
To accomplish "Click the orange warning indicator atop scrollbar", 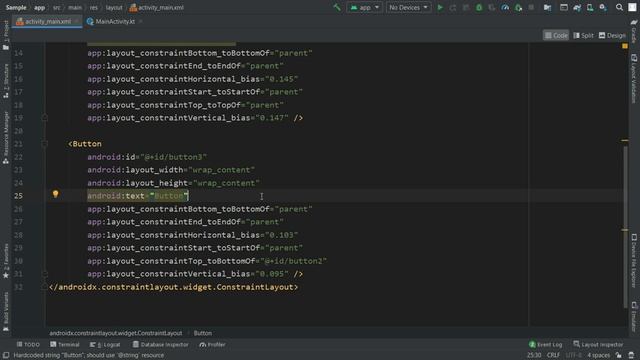I will (625, 46).
